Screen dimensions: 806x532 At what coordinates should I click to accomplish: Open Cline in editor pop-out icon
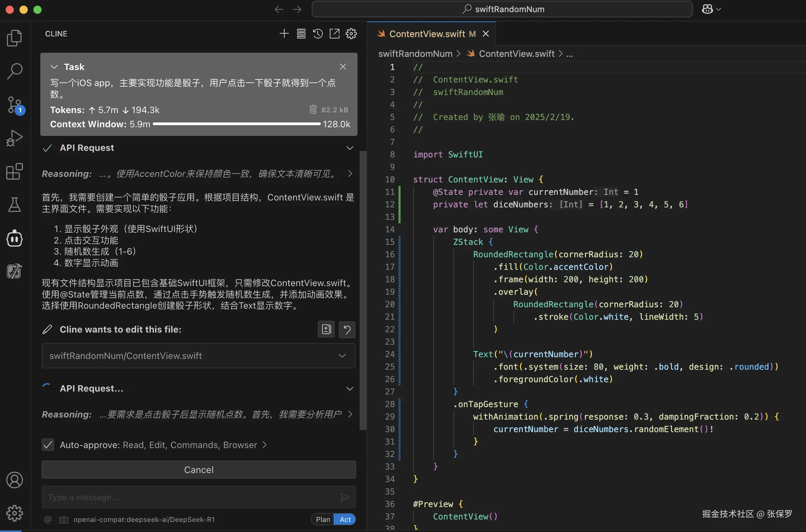click(x=334, y=34)
